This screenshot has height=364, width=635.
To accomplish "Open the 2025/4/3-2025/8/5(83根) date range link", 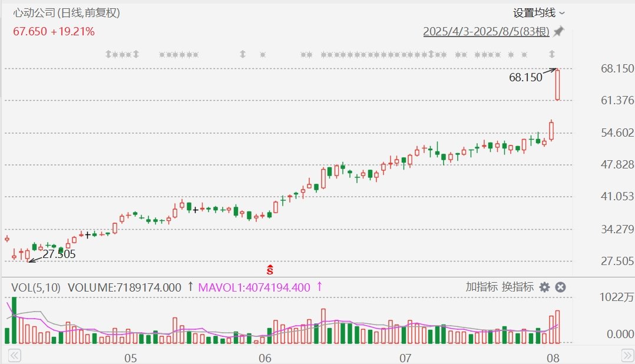I will tap(487, 31).
